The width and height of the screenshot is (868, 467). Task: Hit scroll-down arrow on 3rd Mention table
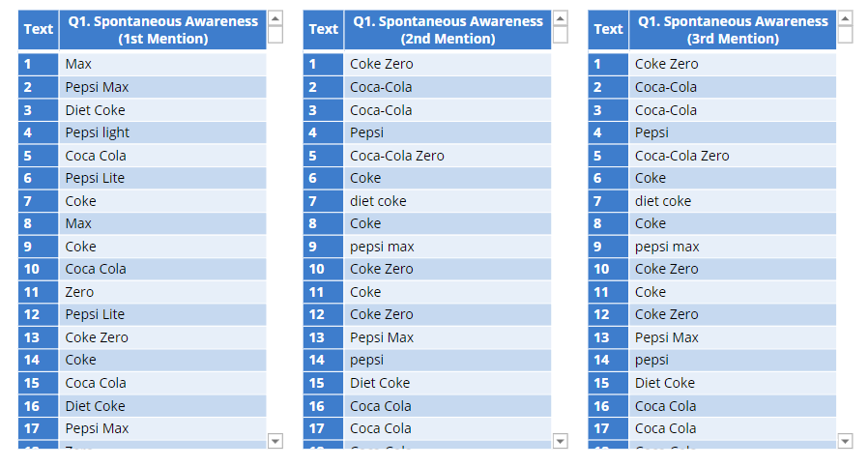846,441
